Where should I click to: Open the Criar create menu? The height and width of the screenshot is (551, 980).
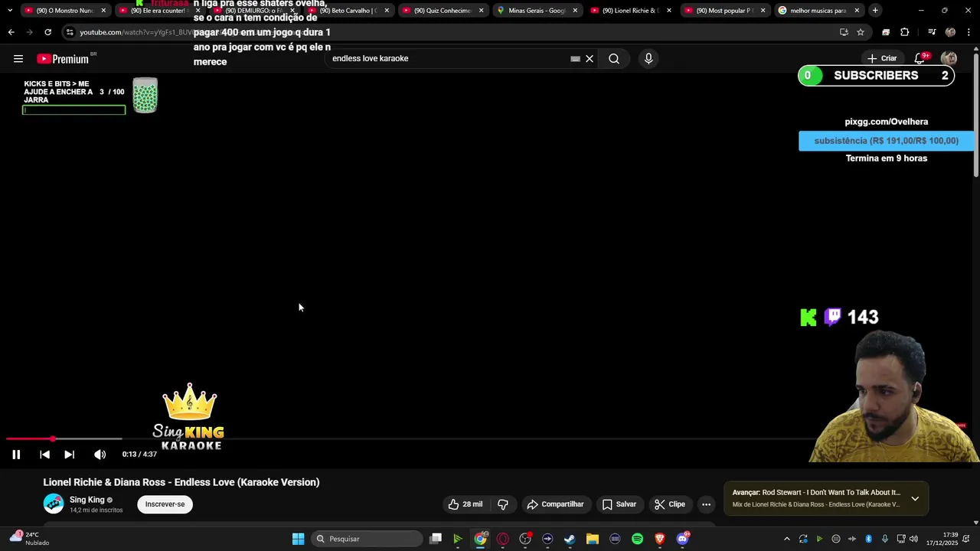pos(882,58)
